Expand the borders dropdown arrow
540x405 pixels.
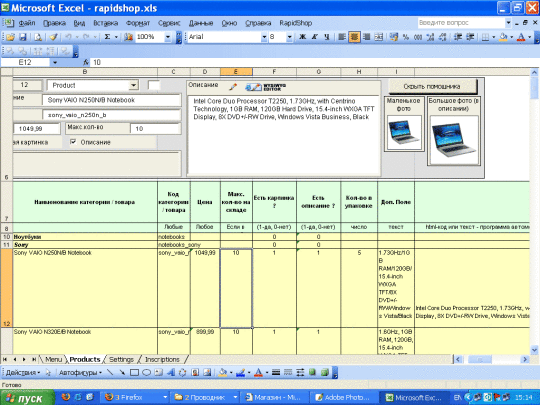[x=494, y=37]
